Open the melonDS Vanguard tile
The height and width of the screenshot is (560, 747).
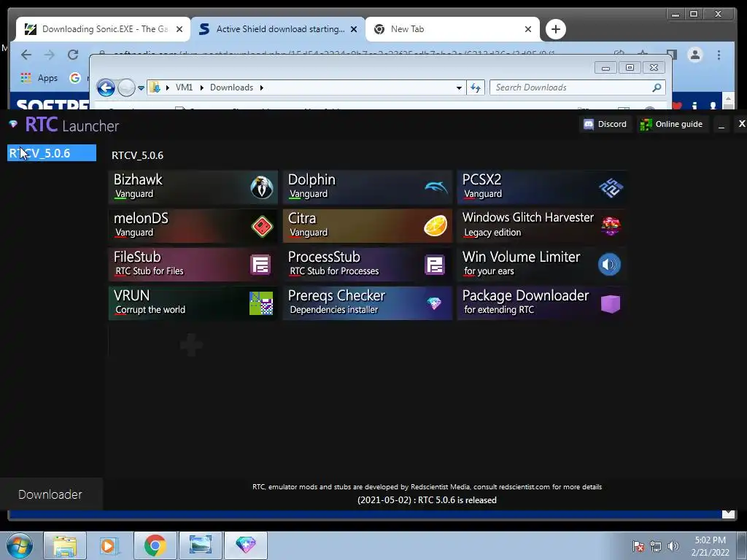193,226
